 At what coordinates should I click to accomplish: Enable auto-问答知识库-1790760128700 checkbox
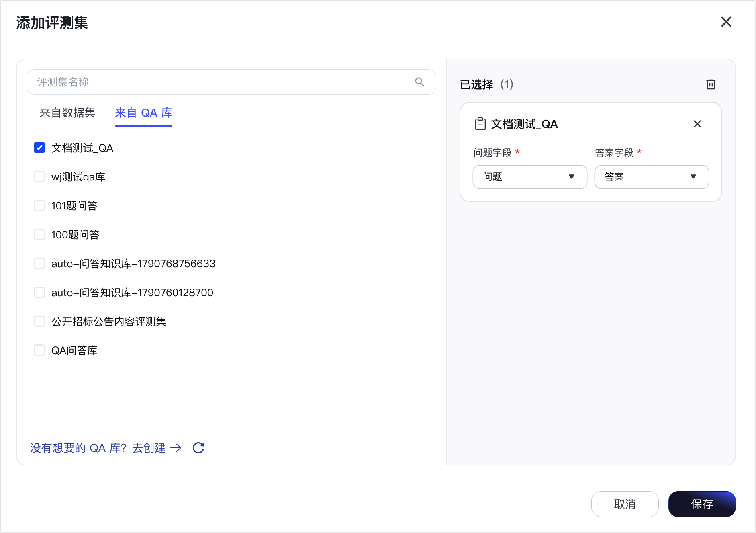pyautogui.click(x=39, y=293)
